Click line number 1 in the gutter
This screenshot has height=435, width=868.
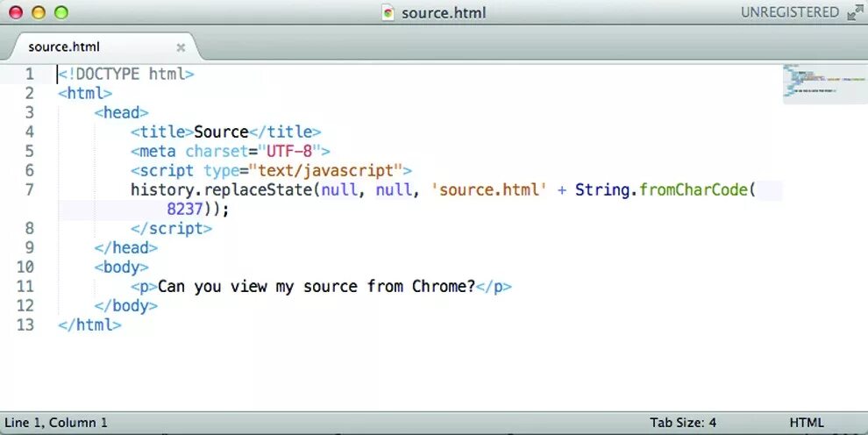[x=29, y=75]
